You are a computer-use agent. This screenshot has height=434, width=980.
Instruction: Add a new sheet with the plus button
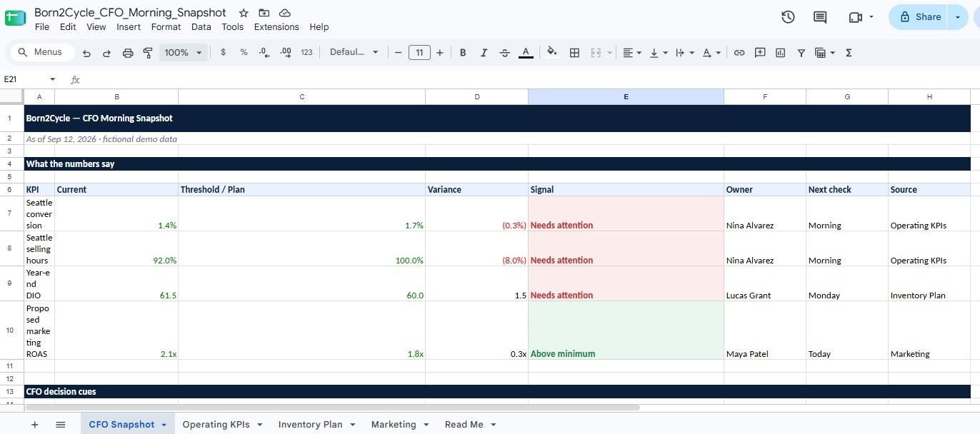click(34, 425)
